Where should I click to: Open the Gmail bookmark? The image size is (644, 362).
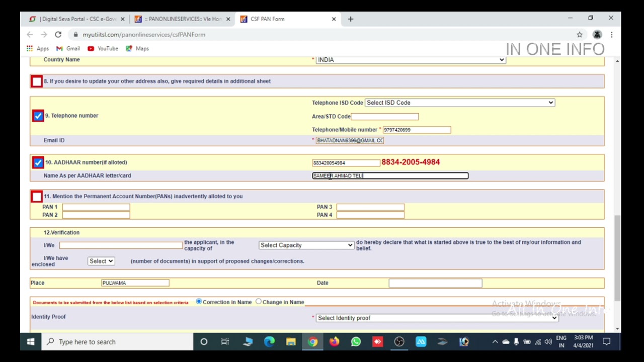(x=68, y=49)
